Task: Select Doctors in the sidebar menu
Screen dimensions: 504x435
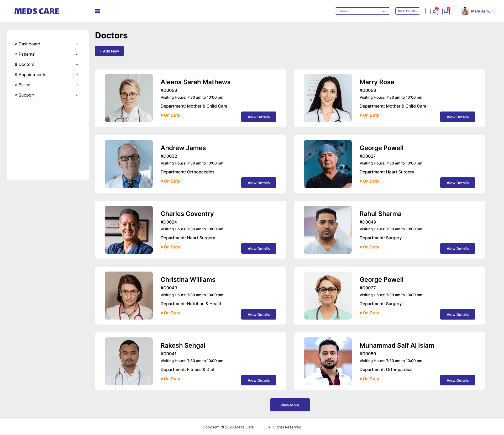Action: pos(26,64)
